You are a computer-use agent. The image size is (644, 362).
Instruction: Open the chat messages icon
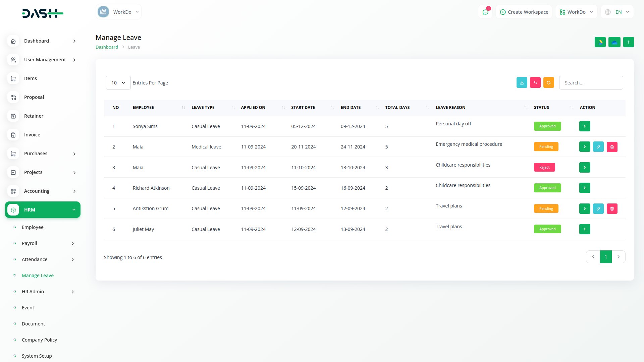(485, 12)
